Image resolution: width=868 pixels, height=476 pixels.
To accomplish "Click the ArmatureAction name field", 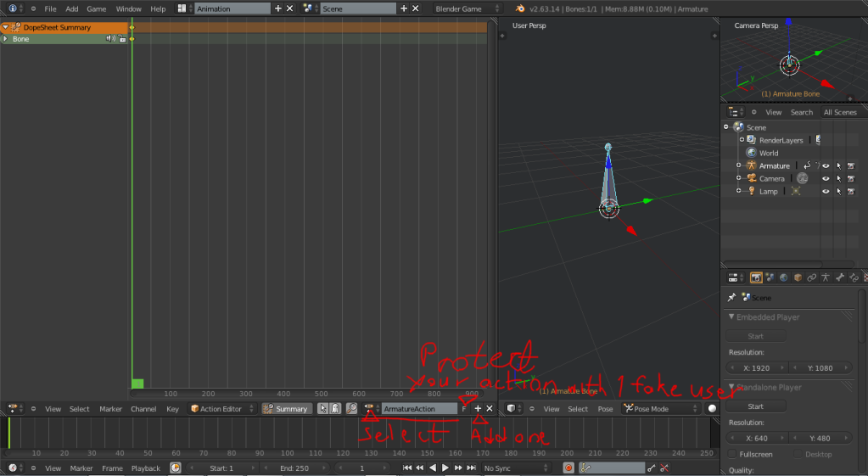I will coord(420,408).
